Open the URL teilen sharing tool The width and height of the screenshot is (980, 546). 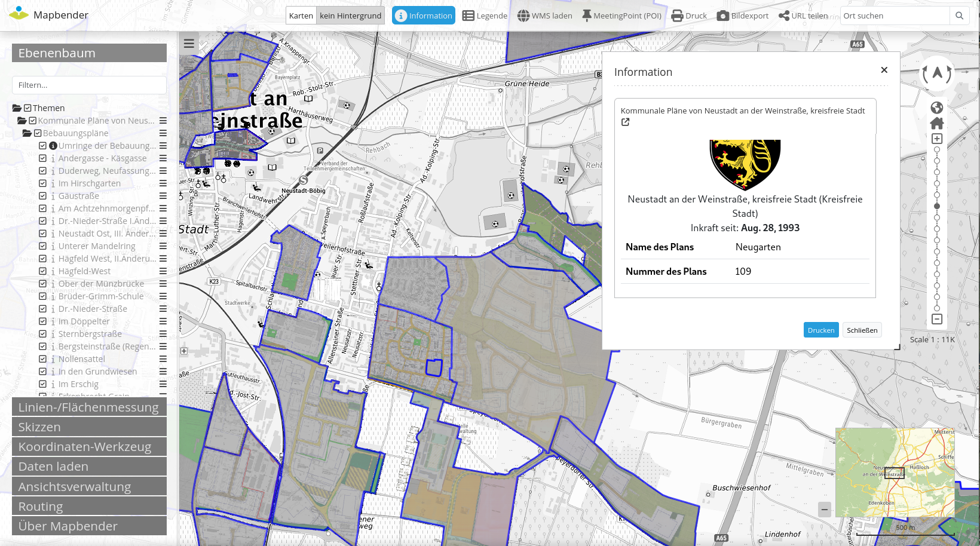(803, 16)
